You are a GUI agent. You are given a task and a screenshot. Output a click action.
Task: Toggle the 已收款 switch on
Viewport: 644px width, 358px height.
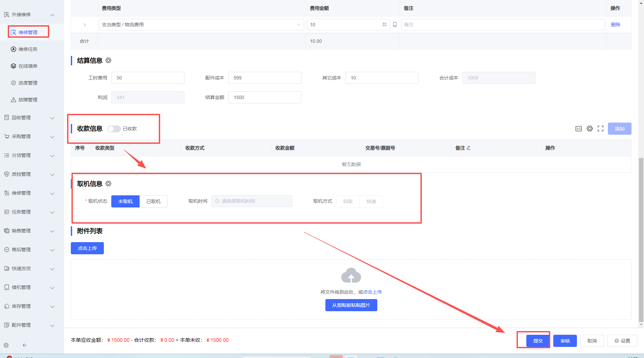(114, 129)
